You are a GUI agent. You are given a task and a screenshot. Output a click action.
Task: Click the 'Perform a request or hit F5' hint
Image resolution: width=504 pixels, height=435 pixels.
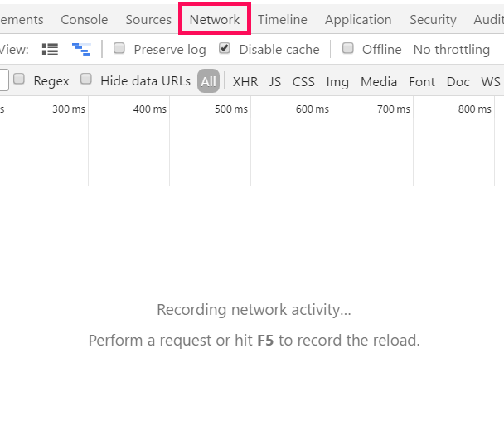coord(254,341)
